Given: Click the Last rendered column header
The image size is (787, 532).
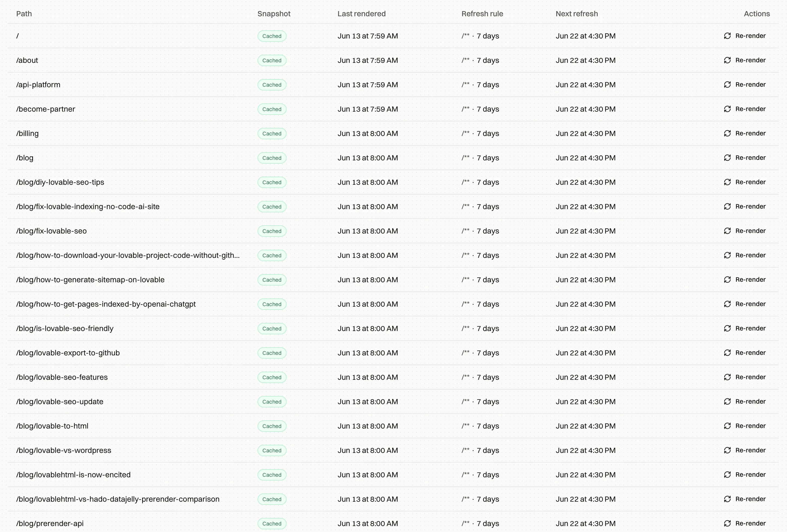Looking at the screenshot, I should (361, 14).
